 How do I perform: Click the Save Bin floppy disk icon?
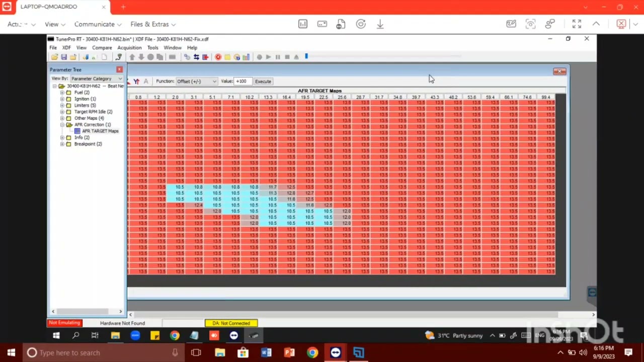click(64, 57)
